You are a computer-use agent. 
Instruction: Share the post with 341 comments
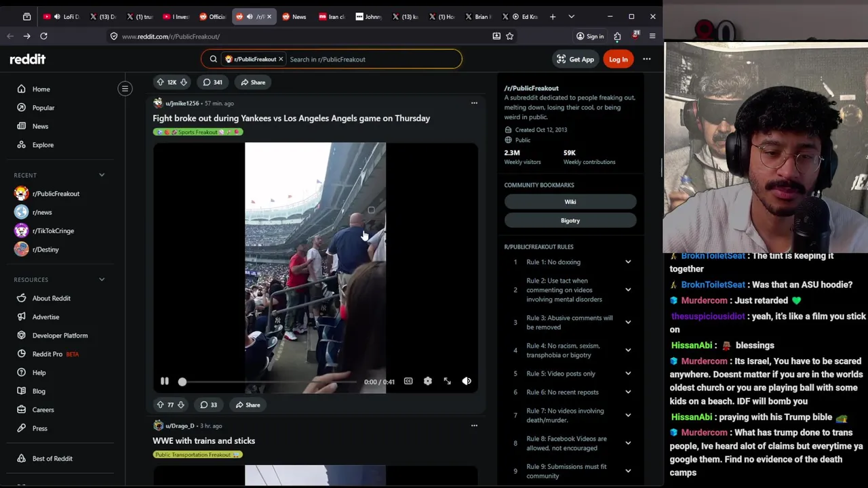252,82
